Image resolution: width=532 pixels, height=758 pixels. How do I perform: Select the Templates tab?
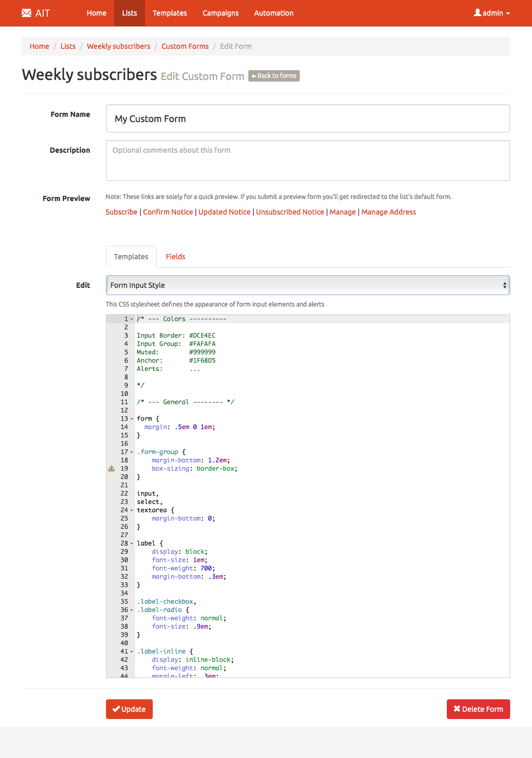tap(131, 257)
